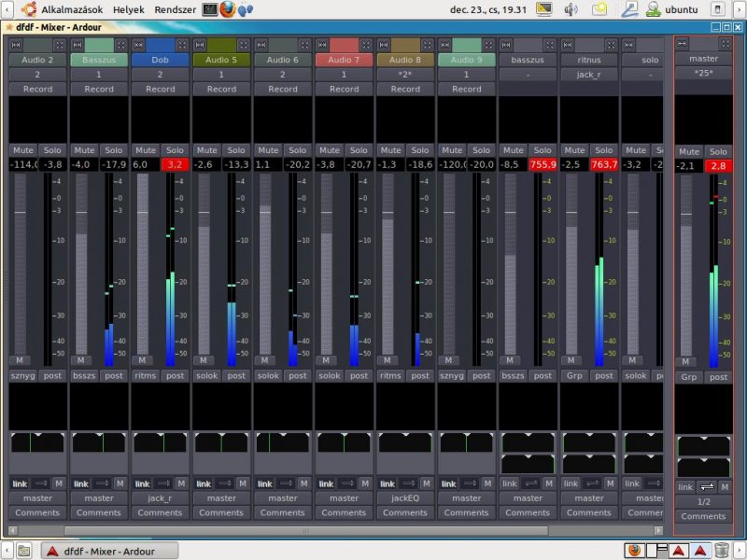
Task: Open jack_r input selector on ritnus bus
Action: coord(589,75)
